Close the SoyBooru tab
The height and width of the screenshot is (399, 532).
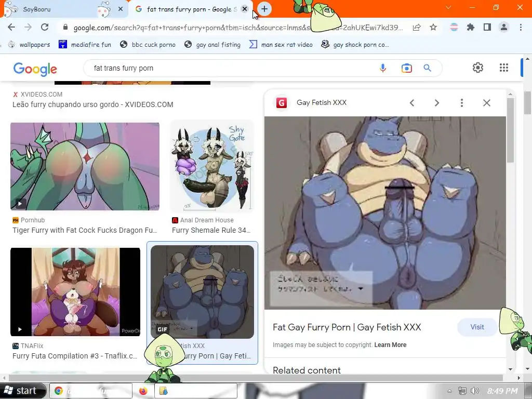point(121,9)
